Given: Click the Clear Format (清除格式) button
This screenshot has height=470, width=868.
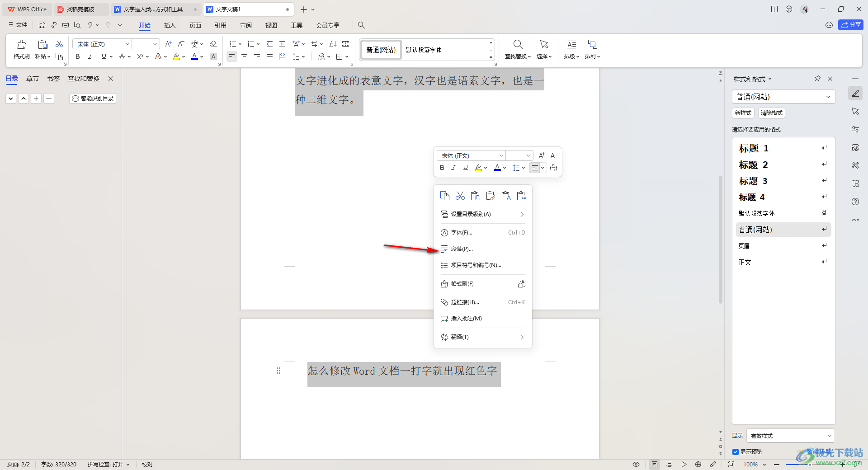Looking at the screenshot, I should (772, 113).
